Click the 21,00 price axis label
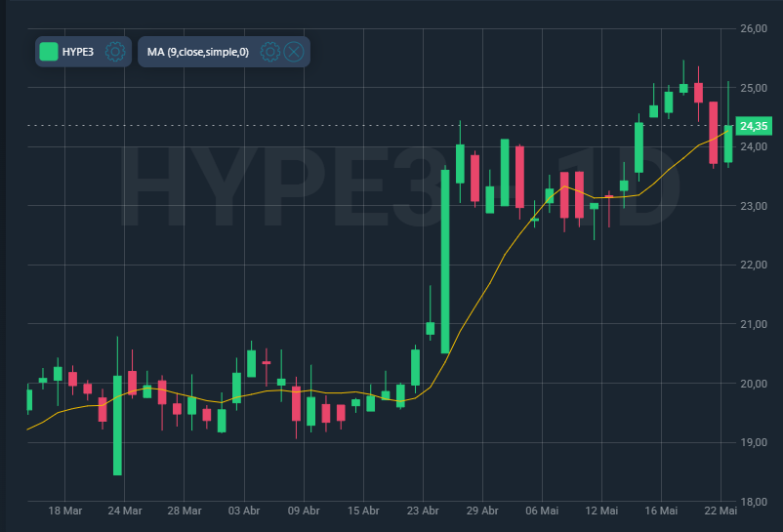This screenshot has height=532, width=783. coord(754,324)
